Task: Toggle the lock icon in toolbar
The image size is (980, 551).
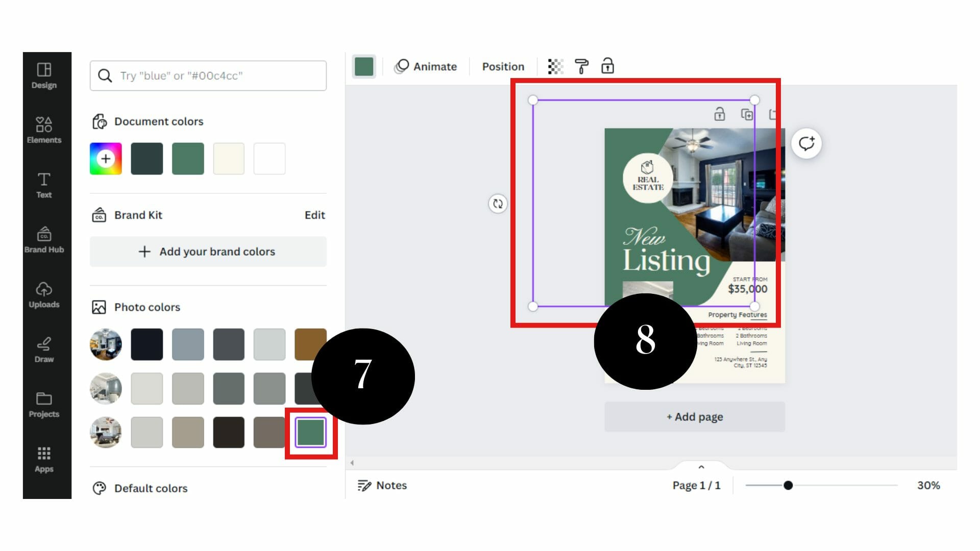Action: coord(607,66)
